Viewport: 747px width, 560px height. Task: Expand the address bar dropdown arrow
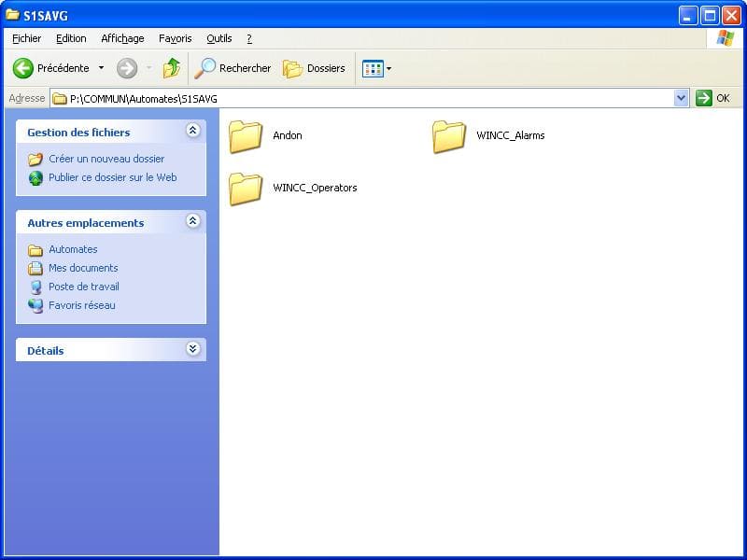pos(681,98)
